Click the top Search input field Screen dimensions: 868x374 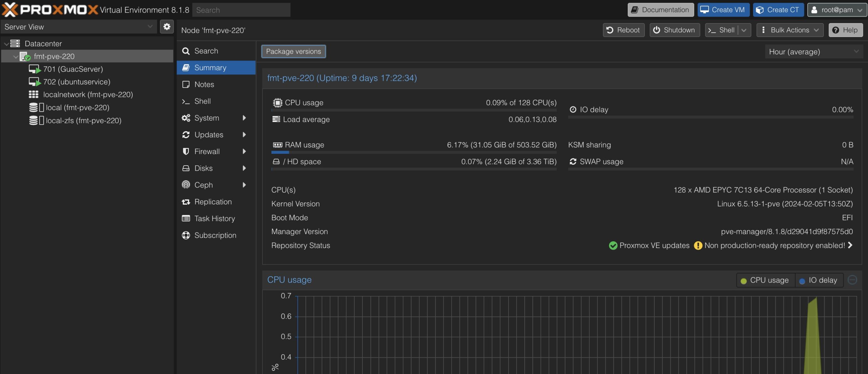coord(241,10)
